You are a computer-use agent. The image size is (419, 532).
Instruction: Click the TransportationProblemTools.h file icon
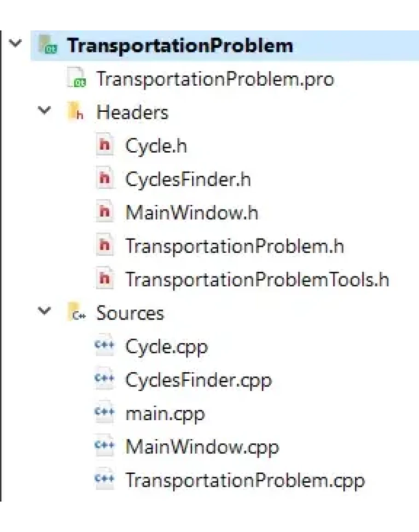coord(105,280)
